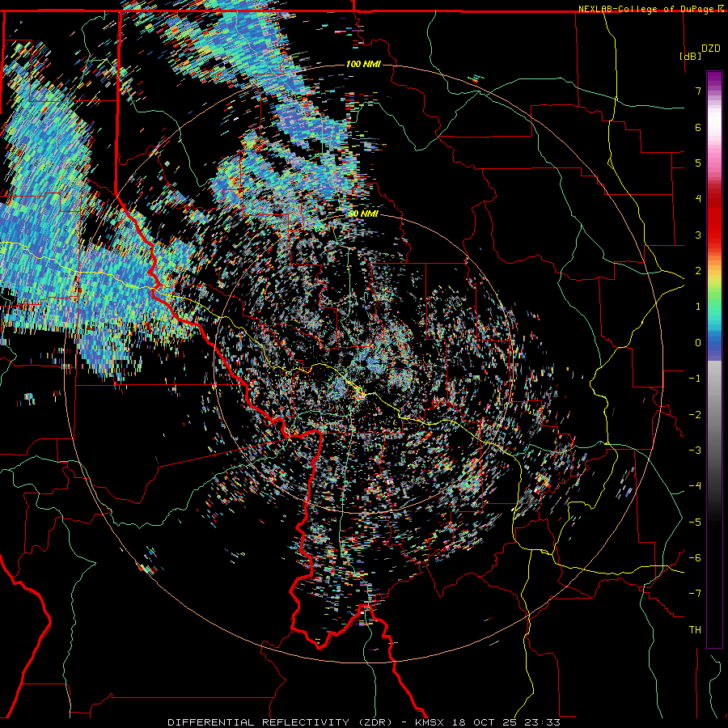The image size is (728, 728).
Task: Click the 4 dB tick label on the scale
Action: [698, 198]
